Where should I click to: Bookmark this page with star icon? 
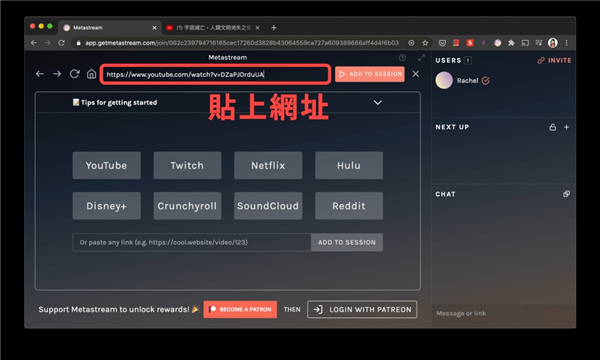click(x=425, y=43)
